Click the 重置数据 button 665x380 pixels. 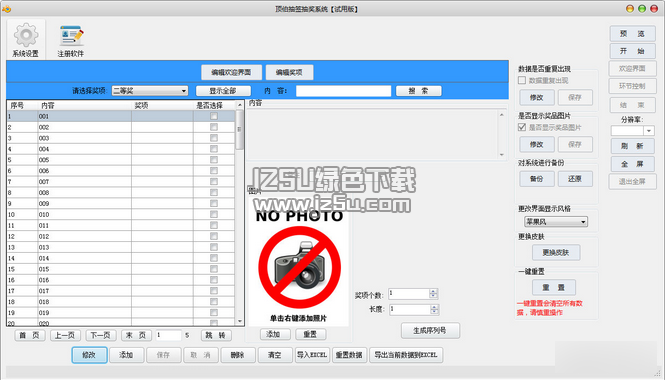click(x=349, y=355)
